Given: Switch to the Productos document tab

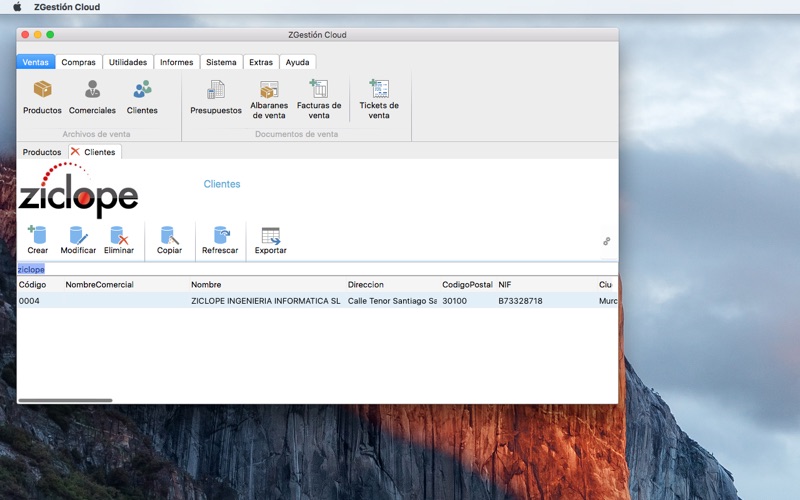Looking at the screenshot, I should coord(42,152).
